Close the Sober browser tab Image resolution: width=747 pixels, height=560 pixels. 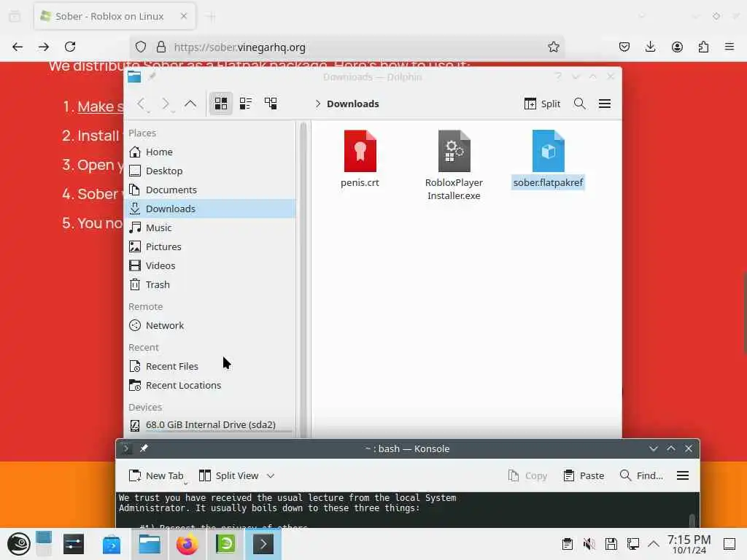coord(184,16)
